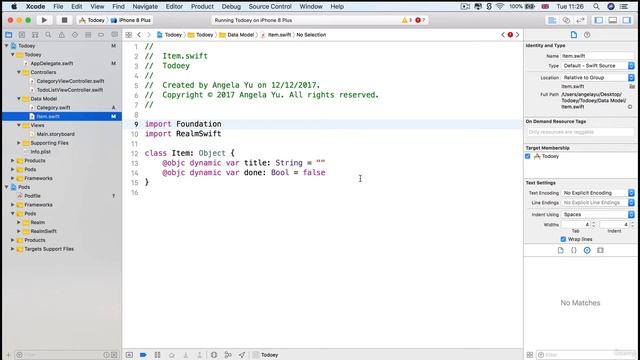The width and height of the screenshot is (640, 360).
Task: Show the standard editor
Action: [552, 20]
